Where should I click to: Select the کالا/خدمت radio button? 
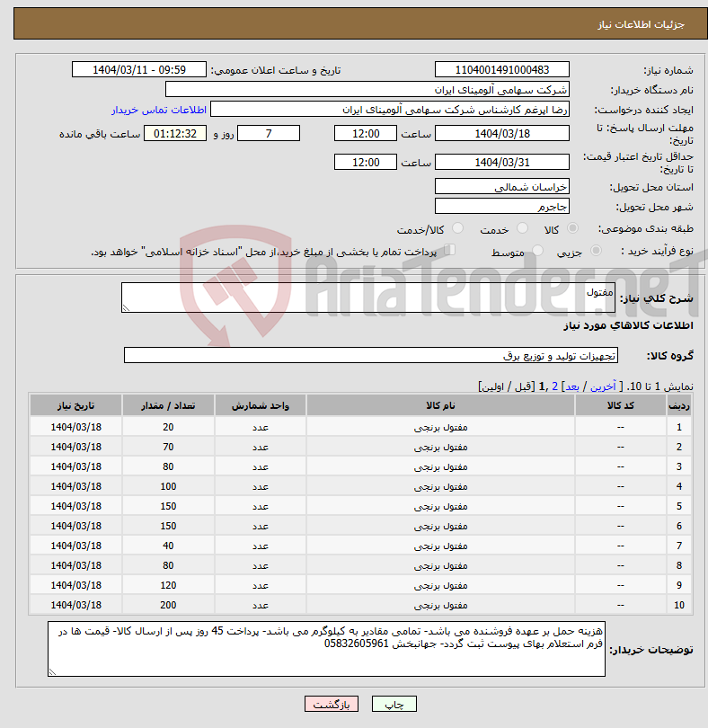point(457,228)
